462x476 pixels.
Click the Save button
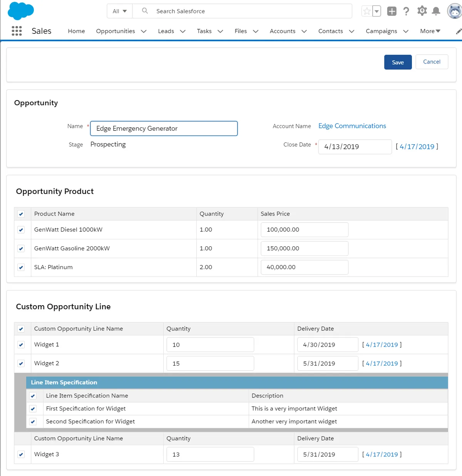pos(398,62)
